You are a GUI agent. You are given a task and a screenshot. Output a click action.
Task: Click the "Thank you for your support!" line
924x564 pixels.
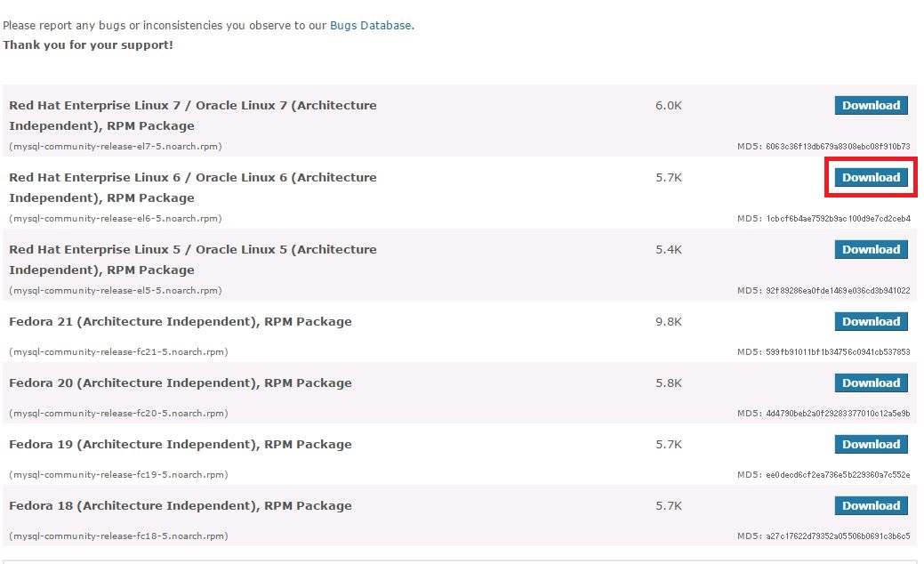pyautogui.click(x=88, y=44)
